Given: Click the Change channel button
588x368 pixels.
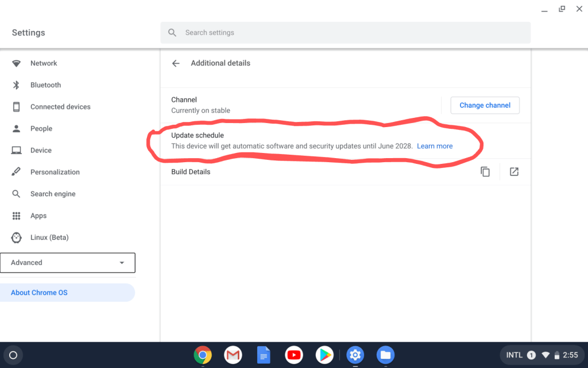Looking at the screenshot, I should point(485,105).
